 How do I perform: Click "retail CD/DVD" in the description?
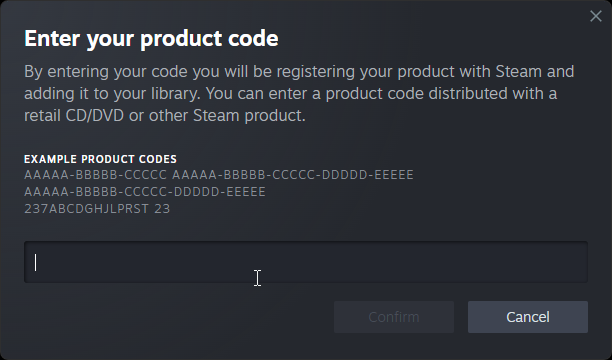pyautogui.click(x=74, y=116)
